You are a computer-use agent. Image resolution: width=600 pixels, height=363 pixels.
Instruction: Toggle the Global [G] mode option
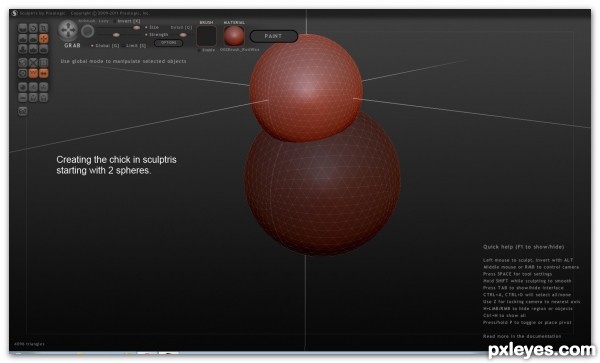105,46
